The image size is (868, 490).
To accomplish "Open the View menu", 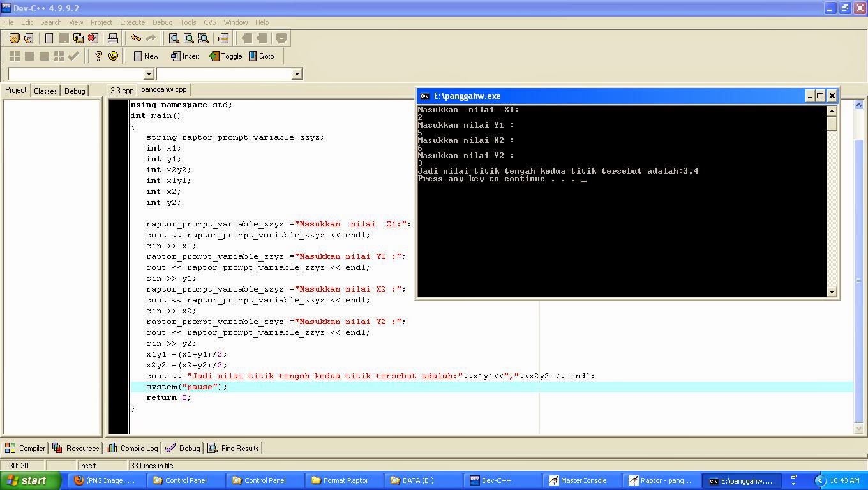I will 76,22.
